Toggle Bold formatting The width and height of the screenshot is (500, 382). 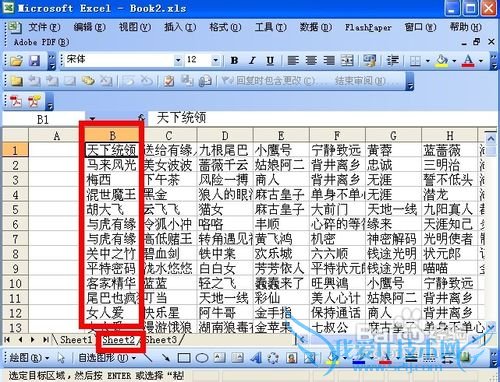234,61
